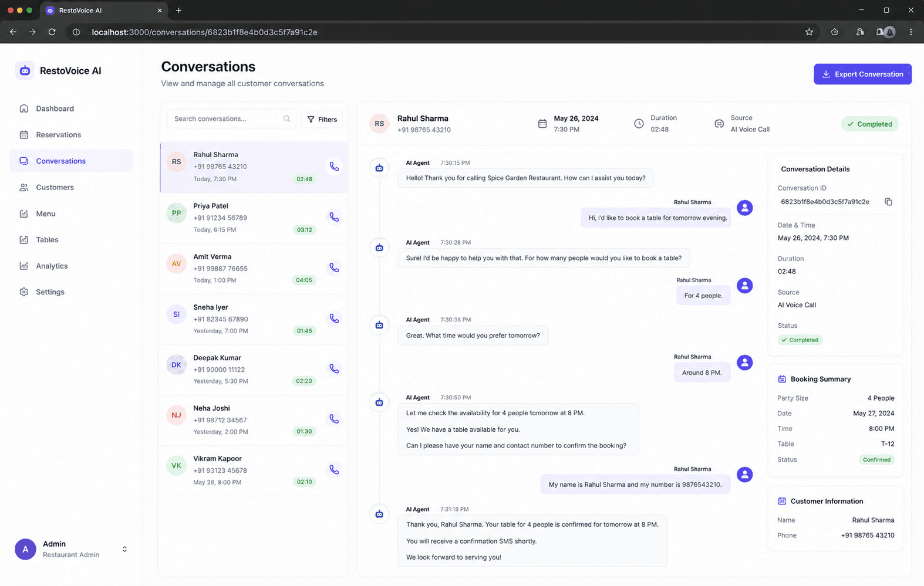This screenshot has width=924, height=586.
Task: Click the Admin avatar circle
Action: (25, 549)
